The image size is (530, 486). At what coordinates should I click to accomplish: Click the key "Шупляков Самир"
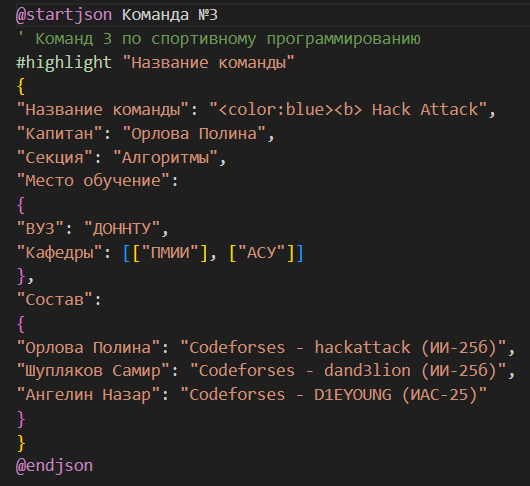click(x=93, y=371)
